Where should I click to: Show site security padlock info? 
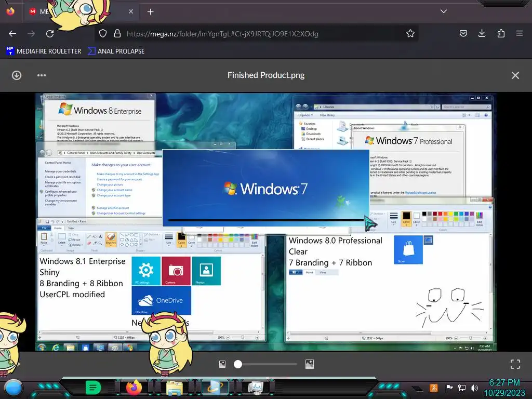tap(117, 33)
